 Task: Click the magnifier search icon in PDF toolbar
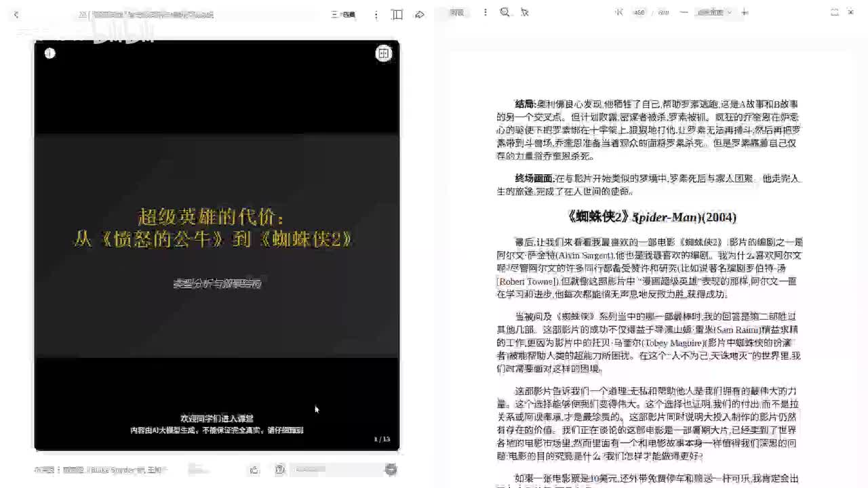(x=505, y=12)
